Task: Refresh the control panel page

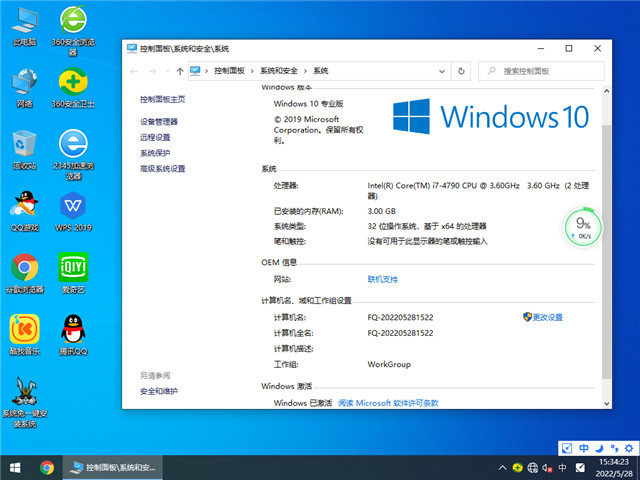Action: coord(461,71)
